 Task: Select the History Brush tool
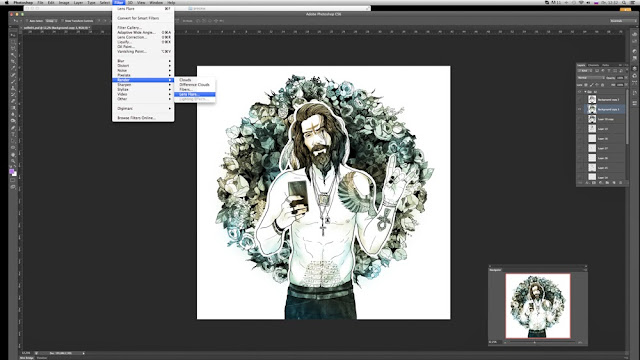coord(13,95)
